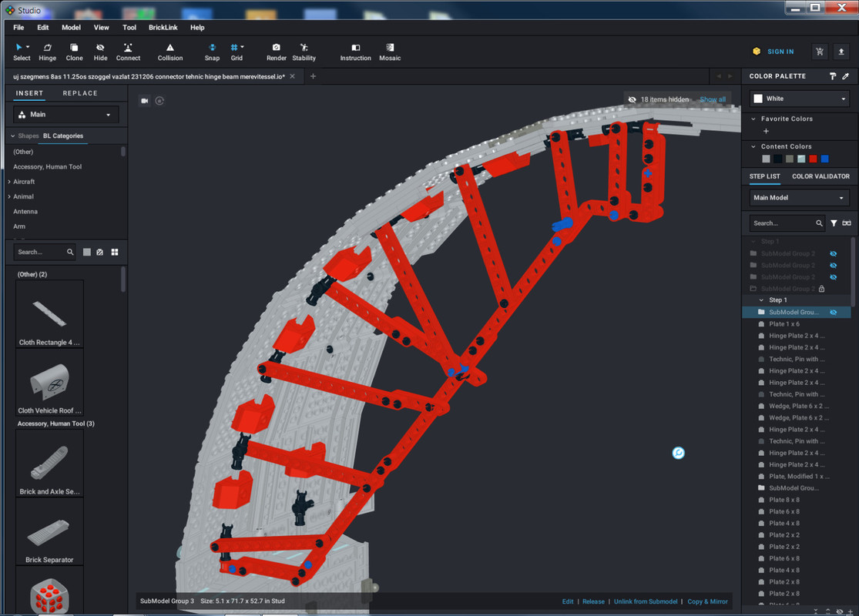Open the shopping cart icon
This screenshot has height=616, width=859.
(820, 52)
